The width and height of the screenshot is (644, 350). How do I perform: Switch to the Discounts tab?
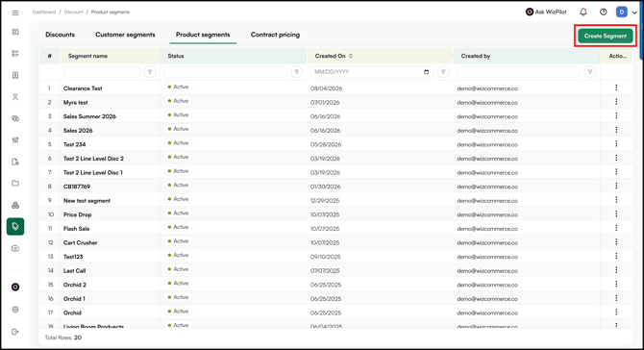click(60, 35)
